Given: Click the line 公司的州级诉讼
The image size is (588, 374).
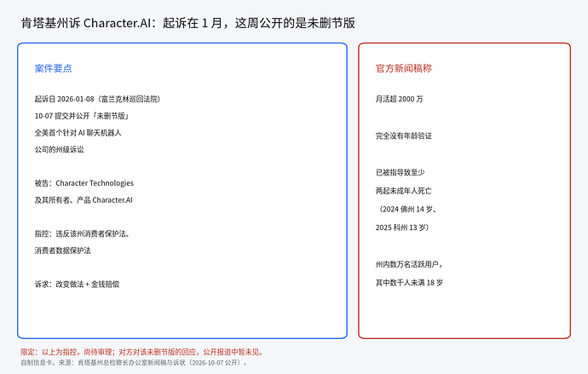Looking at the screenshot, I should point(60,150).
